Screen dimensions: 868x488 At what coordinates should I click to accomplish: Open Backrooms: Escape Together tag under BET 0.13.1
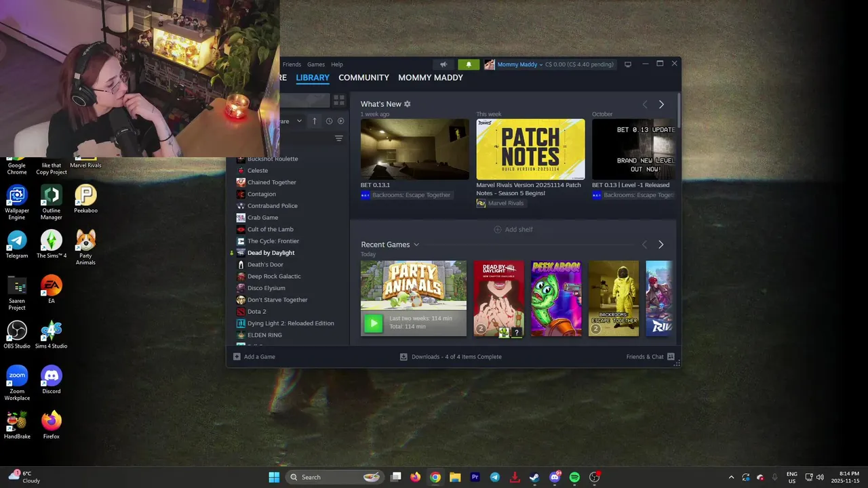tap(406, 195)
